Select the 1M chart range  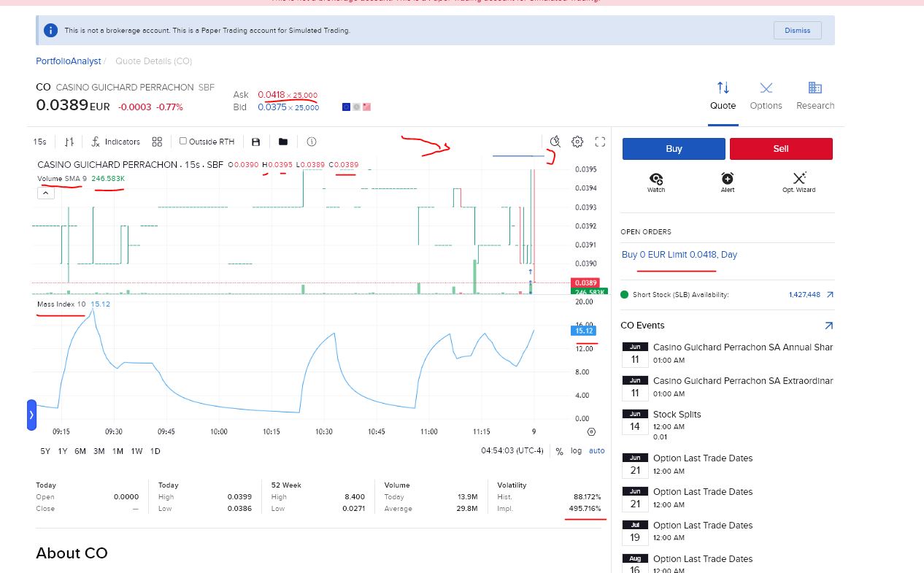coord(118,451)
